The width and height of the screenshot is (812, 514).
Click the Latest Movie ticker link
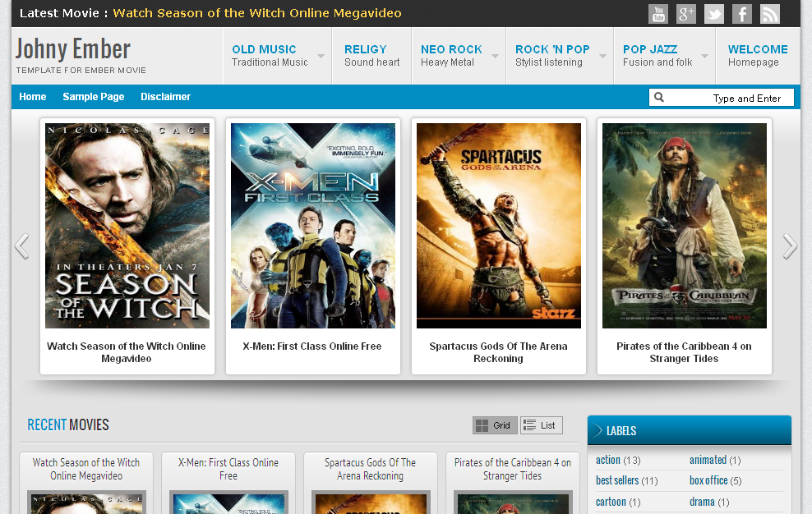point(257,13)
